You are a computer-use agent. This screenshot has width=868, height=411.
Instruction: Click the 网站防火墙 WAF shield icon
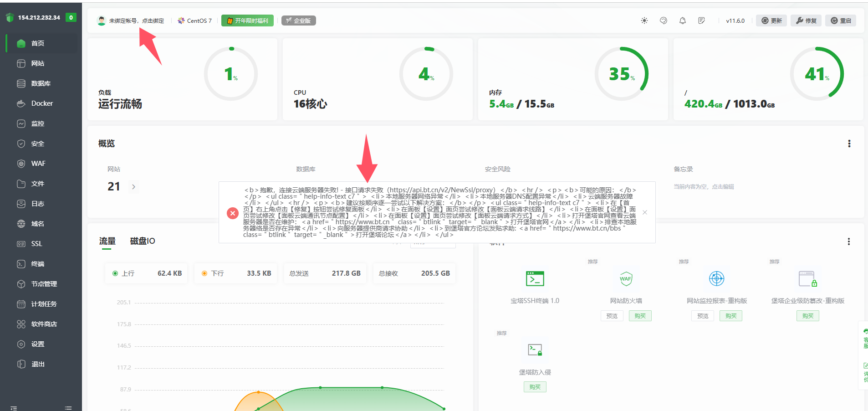coord(626,278)
